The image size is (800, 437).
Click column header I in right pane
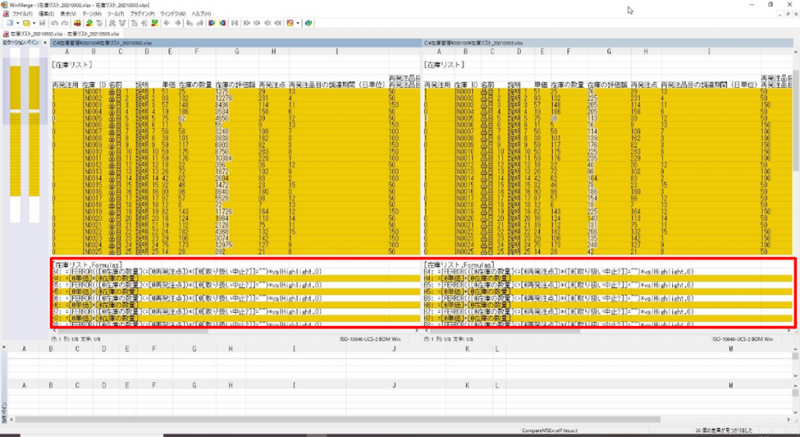[x=709, y=52]
